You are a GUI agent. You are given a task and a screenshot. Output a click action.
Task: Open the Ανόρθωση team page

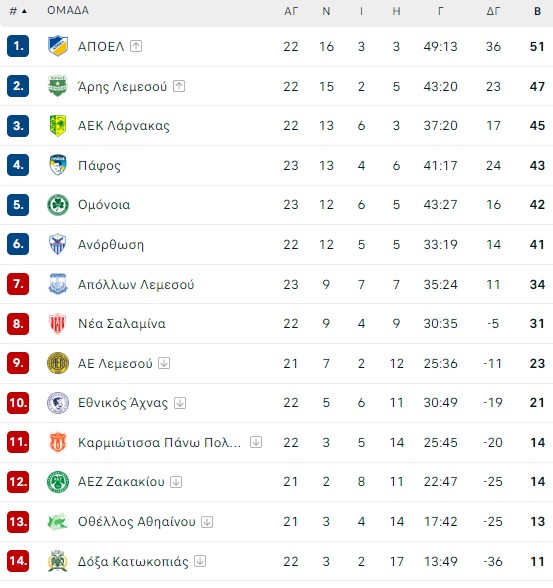point(111,244)
